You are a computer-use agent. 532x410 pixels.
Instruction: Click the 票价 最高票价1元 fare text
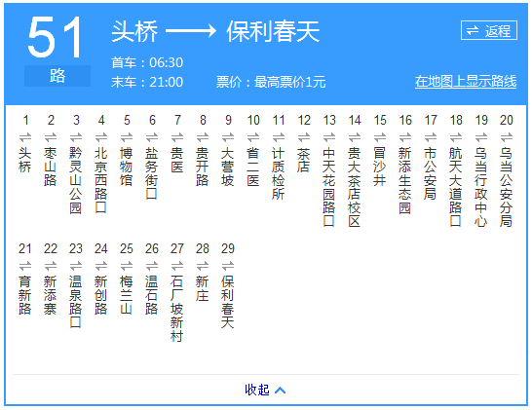[x=271, y=82]
